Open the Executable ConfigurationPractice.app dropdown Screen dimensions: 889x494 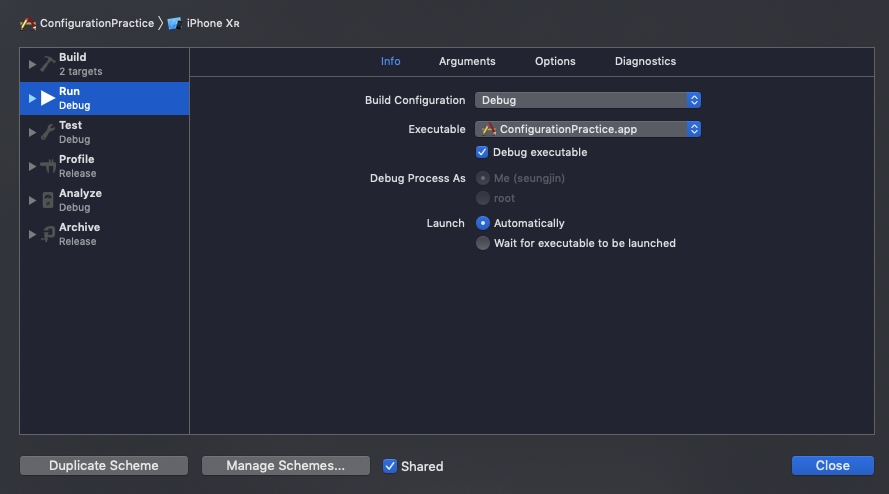pyautogui.click(x=588, y=129)
